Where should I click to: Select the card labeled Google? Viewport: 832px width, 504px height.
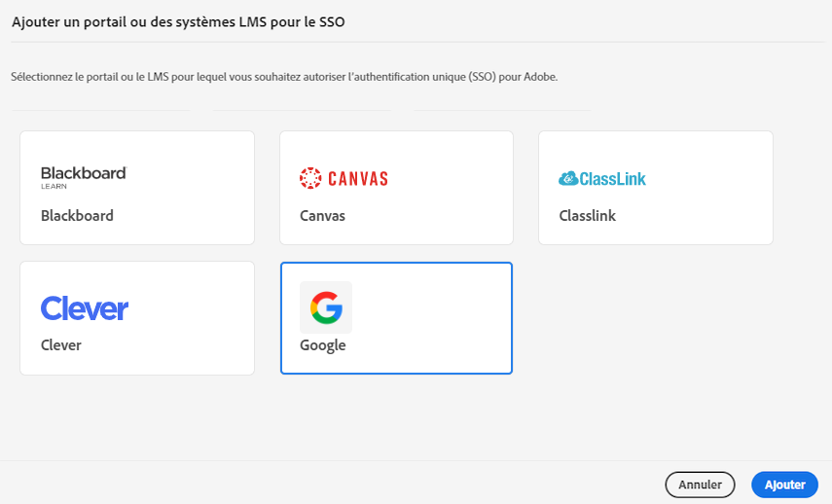click(x=396, y=318)
